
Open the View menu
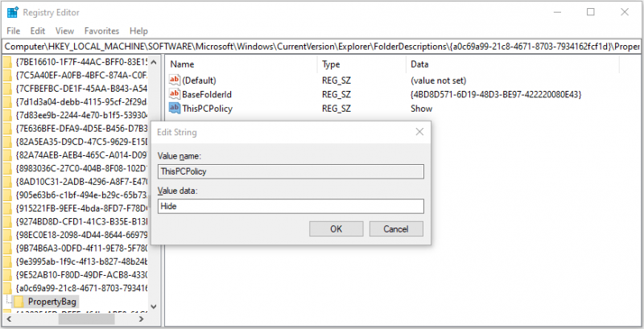(64, 31)
